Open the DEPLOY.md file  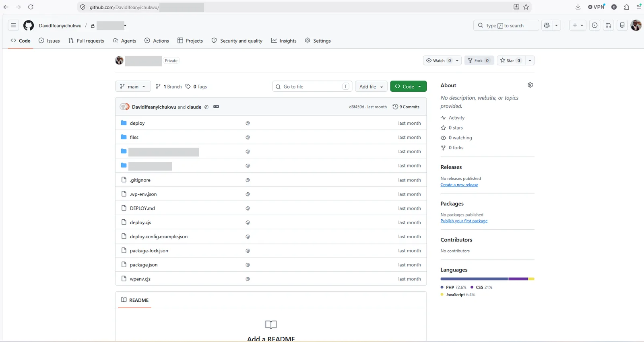[142, 208]
